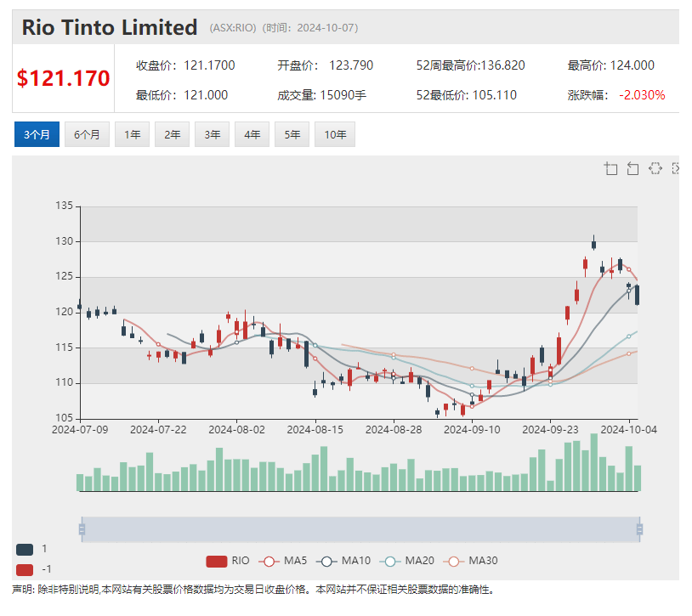The image size is (692, 616).
Task: Toggle the dark swatch labeled 1
Action: (x=25, y=550)
